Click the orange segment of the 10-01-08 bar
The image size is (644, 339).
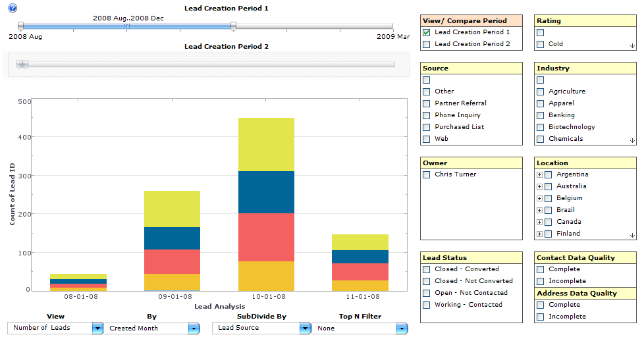click(x=266, y=276)
